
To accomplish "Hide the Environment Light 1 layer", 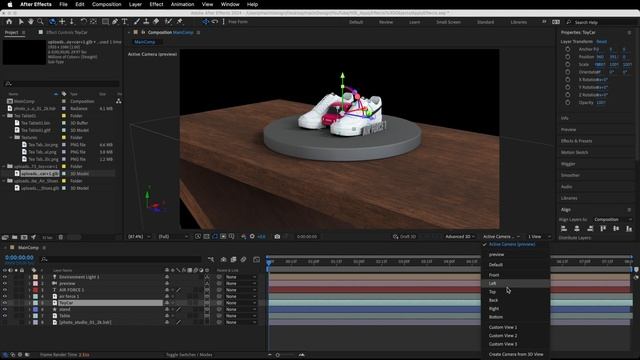I will tap(5, 277).
